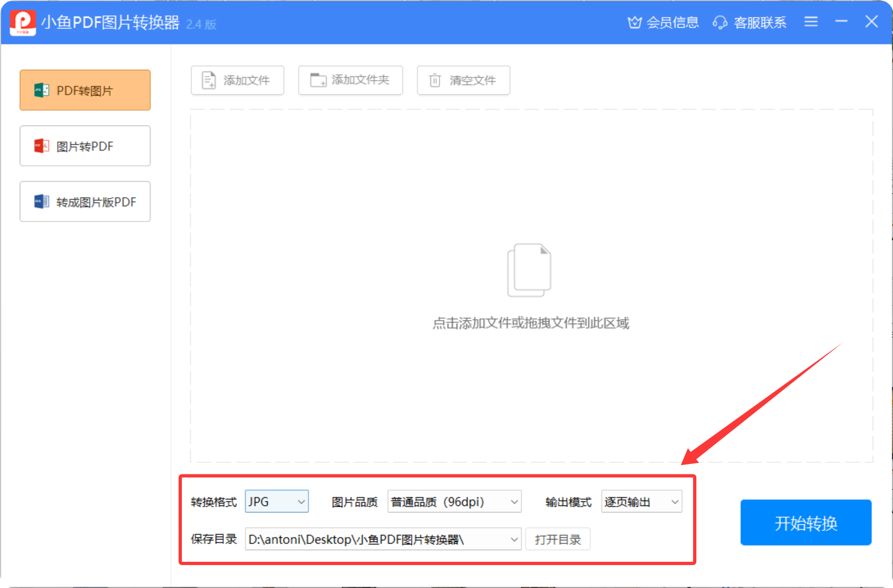The image size is (893, 588).
Task: Click the 图片转PDF red PDF icon
Action: (42, 146)
